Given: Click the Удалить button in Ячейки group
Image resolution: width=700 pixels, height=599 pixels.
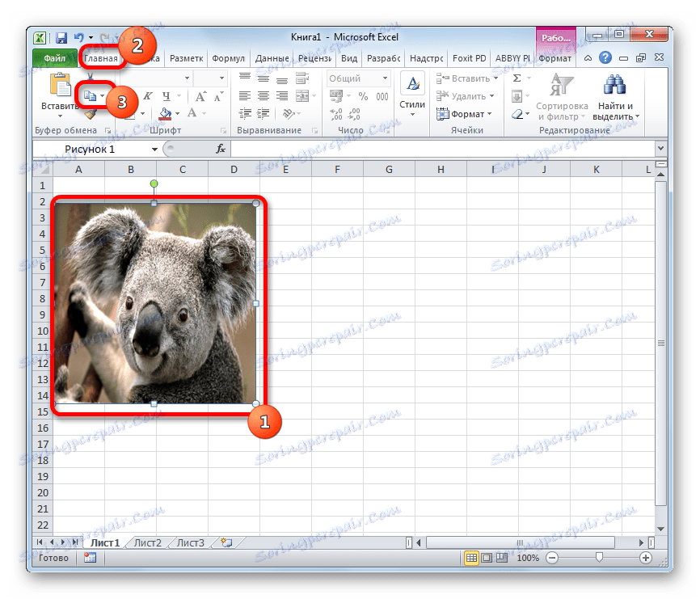Looking at the screenshot, I should 467,95.
